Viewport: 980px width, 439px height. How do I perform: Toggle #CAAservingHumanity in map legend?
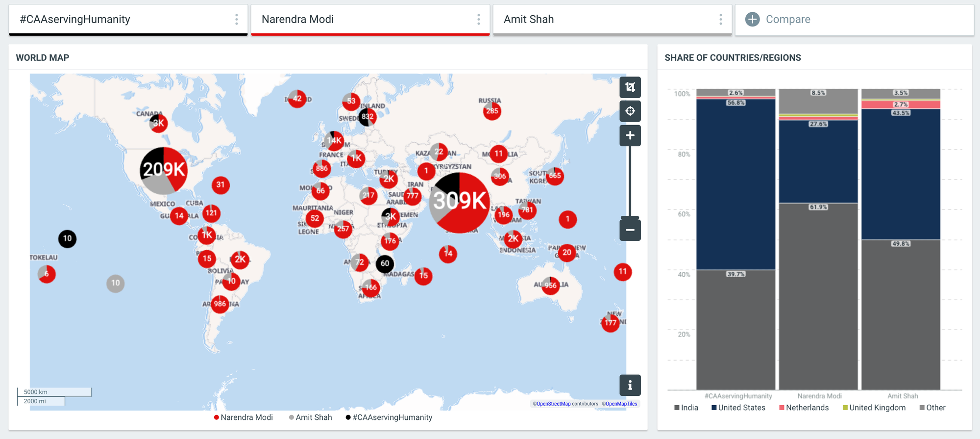point(389,417)
